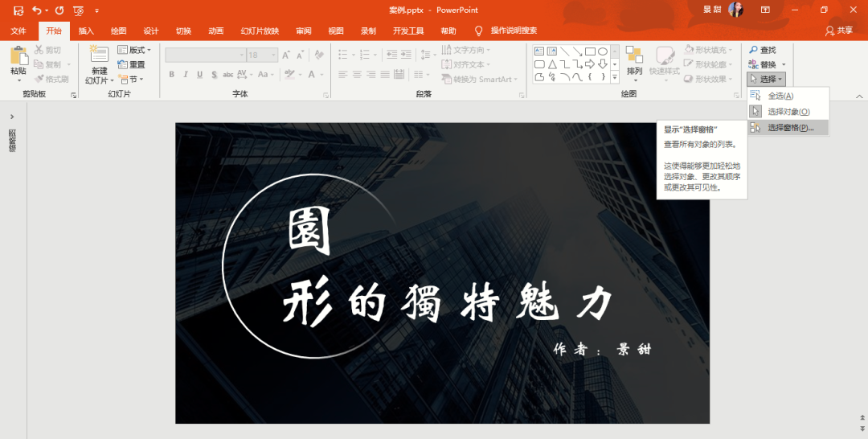This screenshot has width=868, height=439.
Task: Click the Reset slide (重置) button
Action: coord(132,64)
